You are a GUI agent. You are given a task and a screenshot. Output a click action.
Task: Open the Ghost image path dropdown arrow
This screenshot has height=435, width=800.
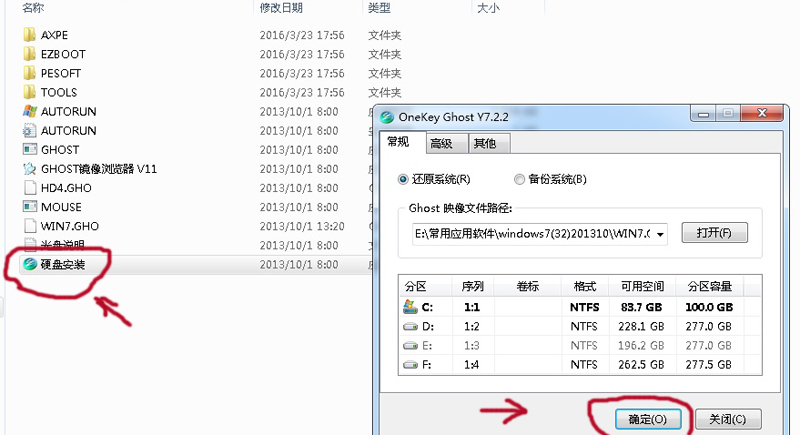tap(660, 234)
